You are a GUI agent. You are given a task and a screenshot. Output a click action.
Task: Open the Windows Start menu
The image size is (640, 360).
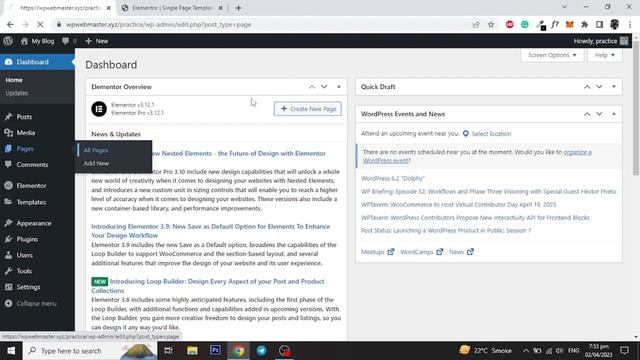coord(11,351)
